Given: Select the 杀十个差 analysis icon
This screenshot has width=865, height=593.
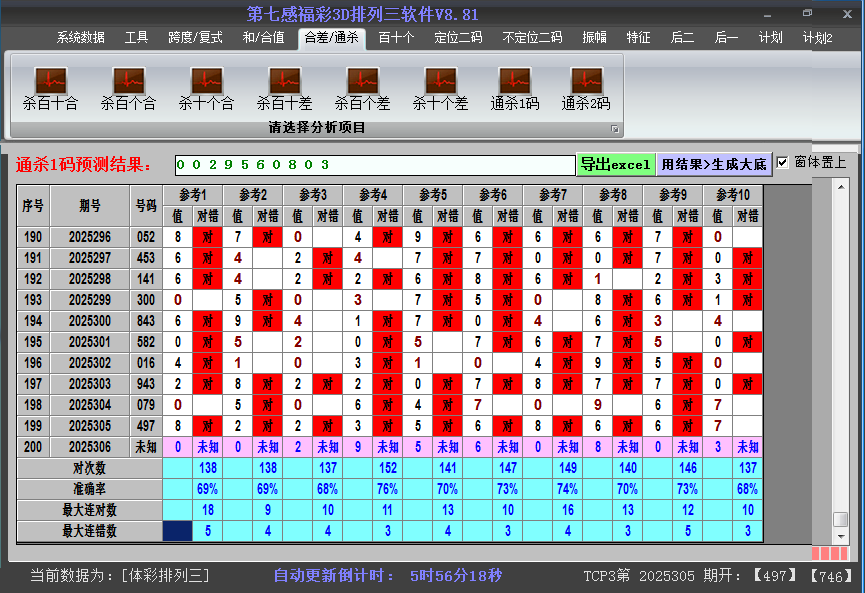Looking at the screenshot, I should click(440, 85).
